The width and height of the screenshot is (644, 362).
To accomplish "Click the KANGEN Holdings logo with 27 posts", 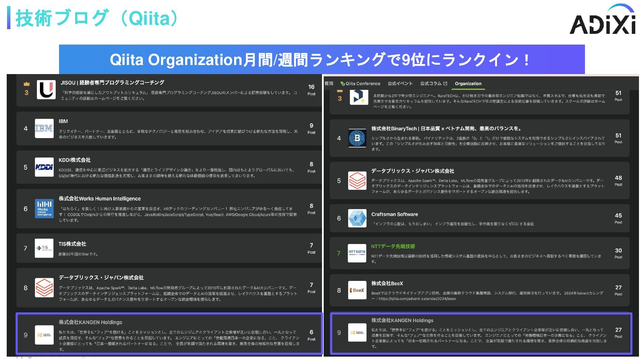I will [357, 333].
